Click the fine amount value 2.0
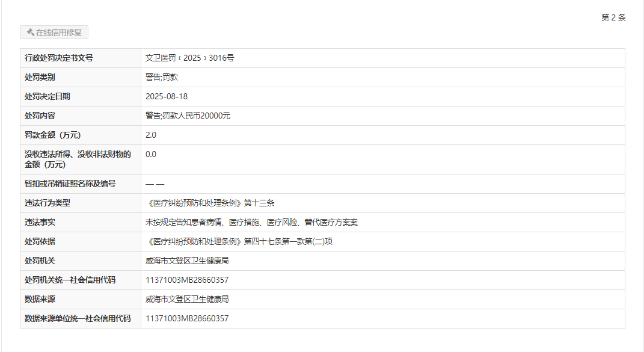The height and width of the screenshot is (352, 644). [151, 135]
